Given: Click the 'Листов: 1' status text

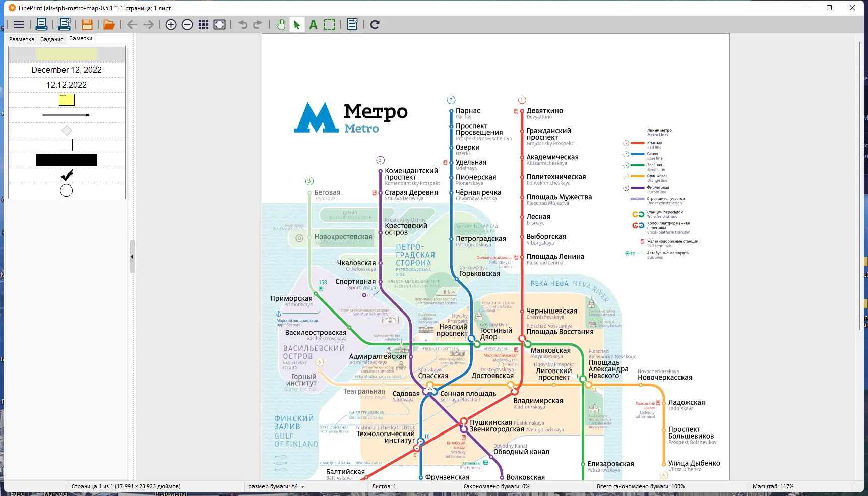Looking at the screenshot, I should tap(384, 486).
